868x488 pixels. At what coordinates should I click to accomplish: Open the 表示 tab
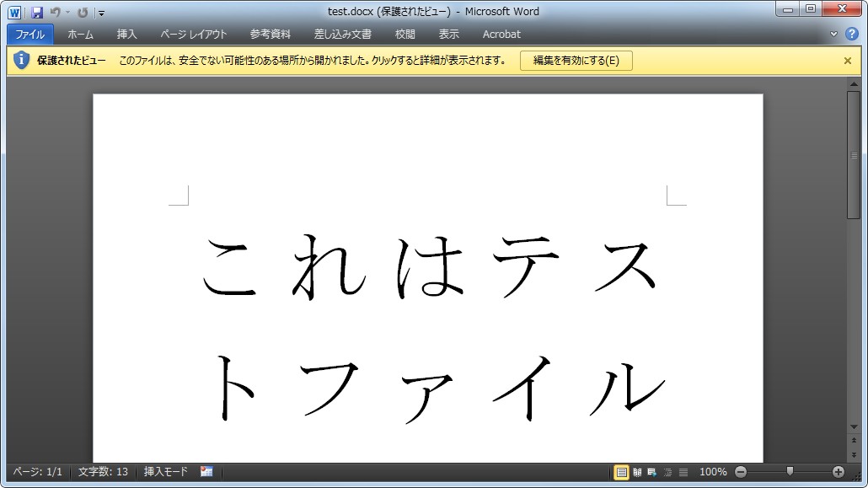point(449,35)
